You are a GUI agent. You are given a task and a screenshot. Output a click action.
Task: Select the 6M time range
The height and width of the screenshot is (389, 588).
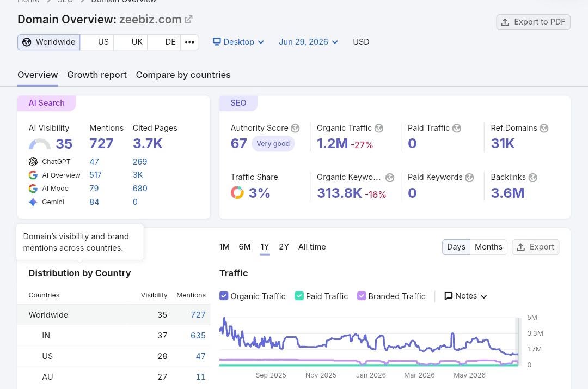(244, 247)
